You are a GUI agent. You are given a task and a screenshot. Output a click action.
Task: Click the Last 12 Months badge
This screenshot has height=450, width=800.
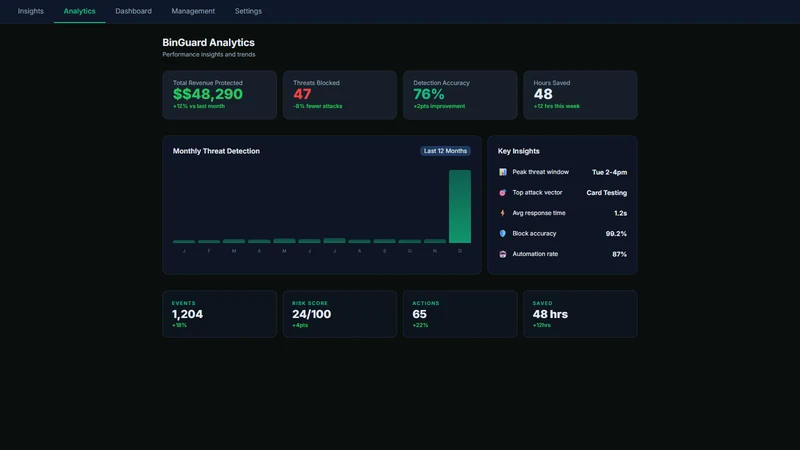click(445, 151)
